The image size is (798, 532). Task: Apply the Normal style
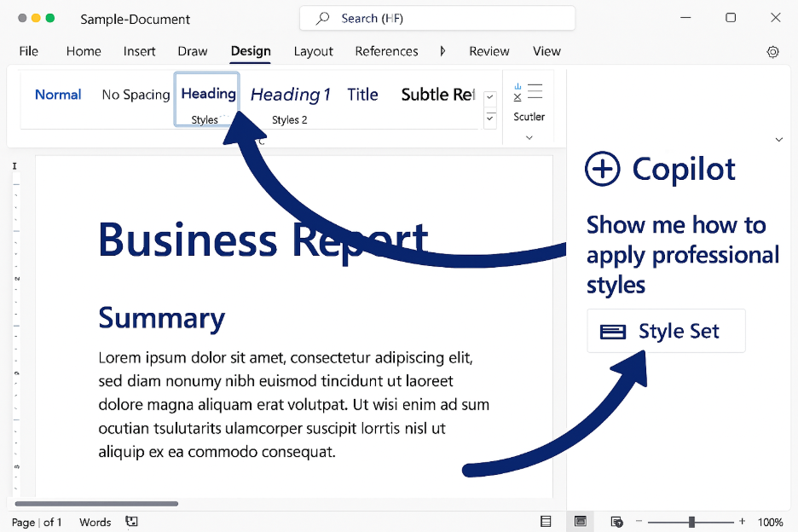[x=58, y=94]
